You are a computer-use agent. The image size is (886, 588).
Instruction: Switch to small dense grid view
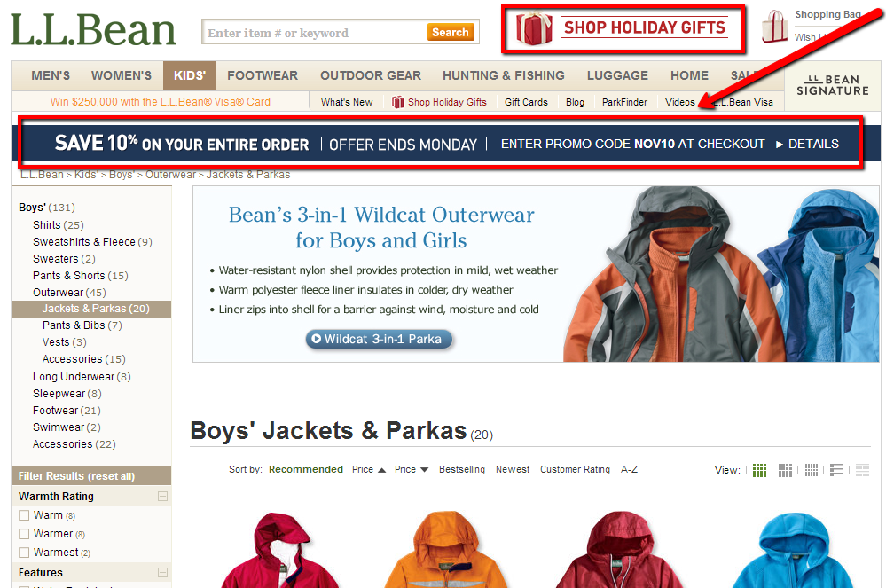[812, 470]
